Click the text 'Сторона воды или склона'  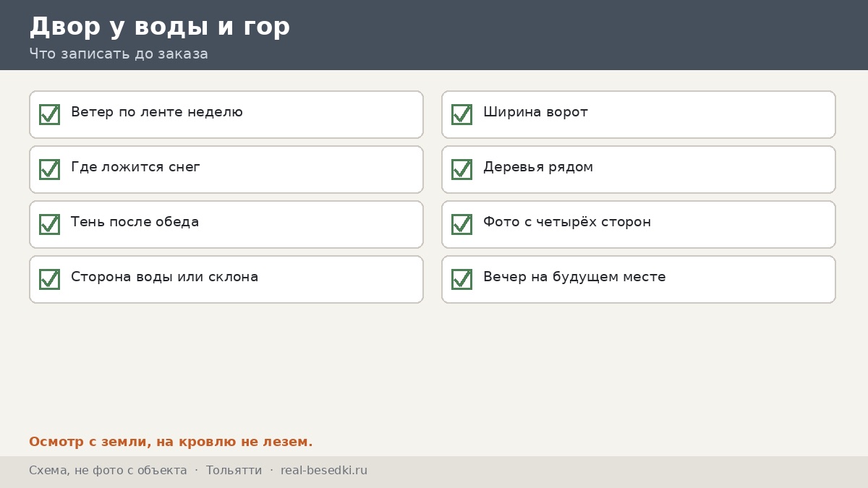click(164, 277)
